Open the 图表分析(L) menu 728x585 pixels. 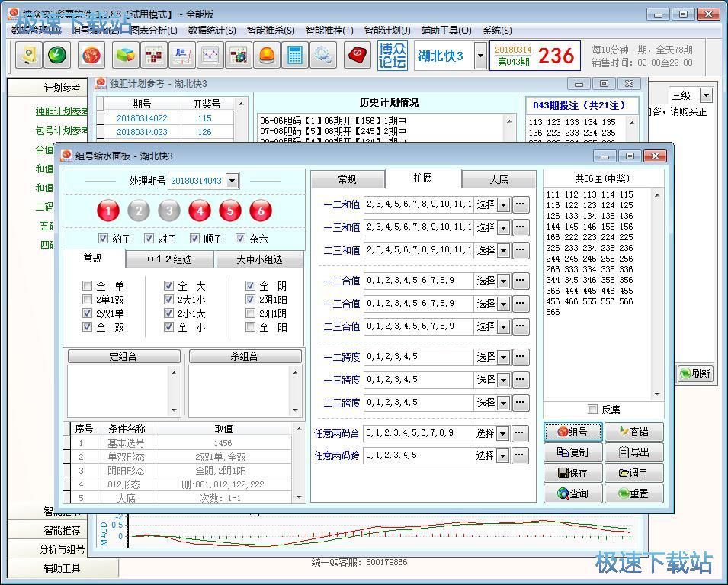pyautogui.click(x=153, y=31)
